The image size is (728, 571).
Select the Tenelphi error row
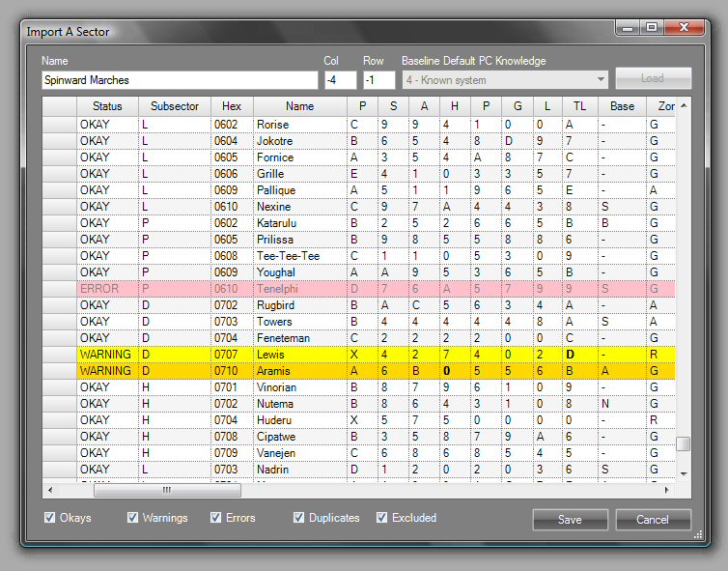click(x=299, y=288)
